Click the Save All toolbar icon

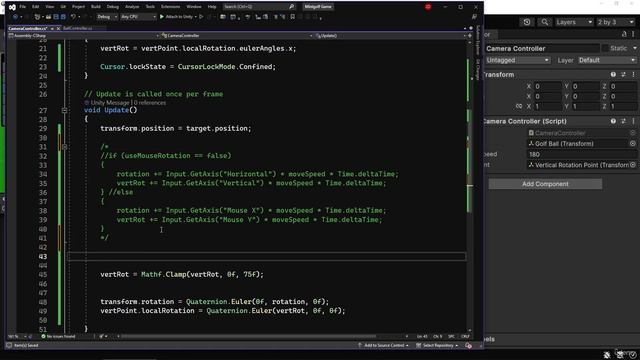[63, 17]
